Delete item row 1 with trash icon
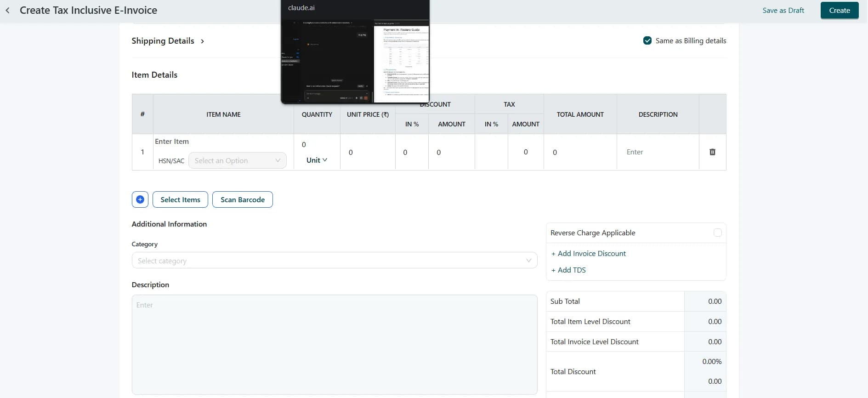Screen dimensions: 868x398 click(x=712, y=152)
